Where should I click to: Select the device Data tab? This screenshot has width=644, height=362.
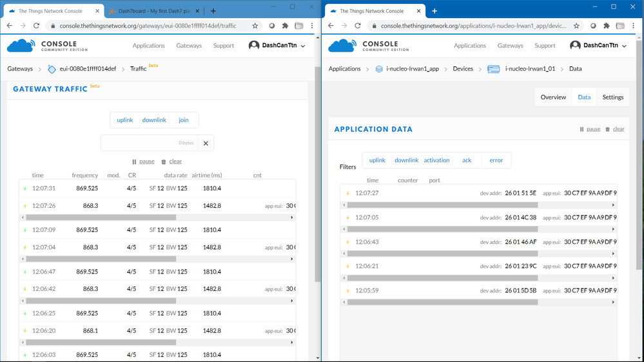click(x=584, y=97)
